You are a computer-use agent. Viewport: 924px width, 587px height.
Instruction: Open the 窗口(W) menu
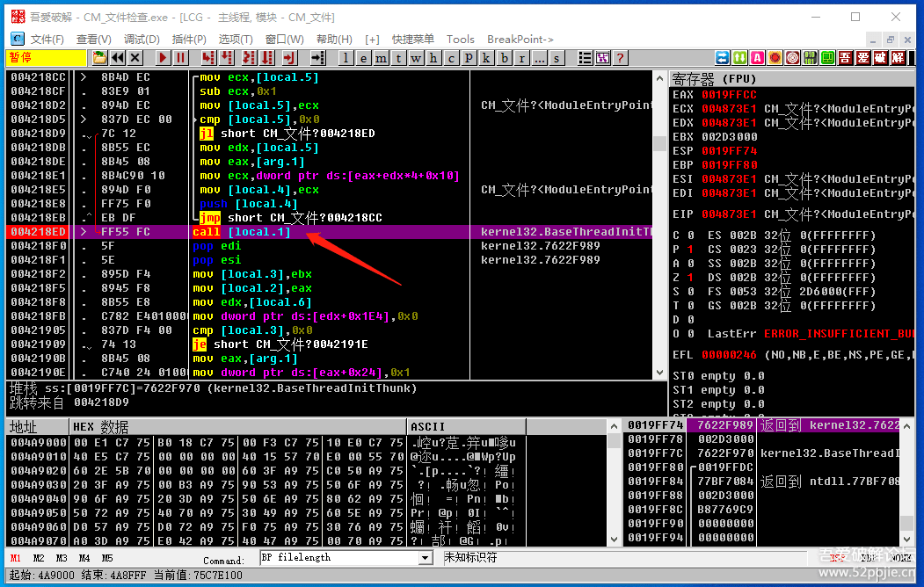tap(285, 40)
